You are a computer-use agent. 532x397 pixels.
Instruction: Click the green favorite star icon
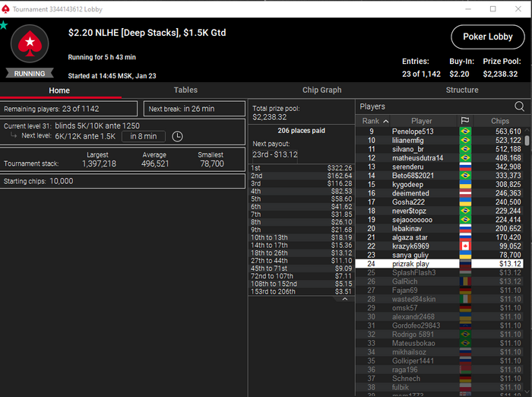(4, 25)
